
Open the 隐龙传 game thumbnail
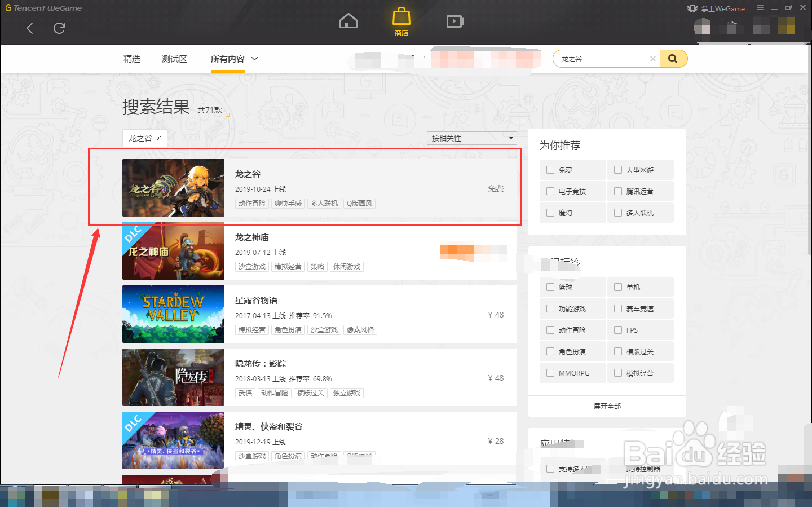tap(173, 377)
